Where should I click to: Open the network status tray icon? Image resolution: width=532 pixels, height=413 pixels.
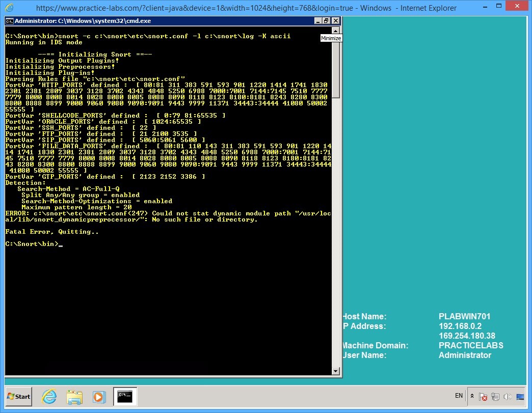click(x=495, y=396)
